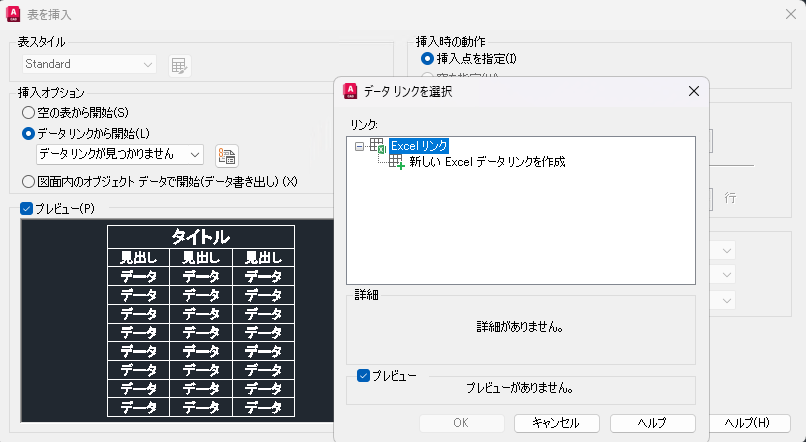
Task: Select the Excel リンク tree item
Action: pos(419,146)
